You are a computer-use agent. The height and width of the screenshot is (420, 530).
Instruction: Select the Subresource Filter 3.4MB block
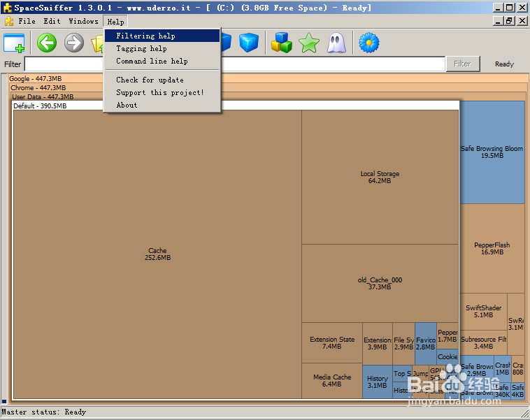(483, 342)
